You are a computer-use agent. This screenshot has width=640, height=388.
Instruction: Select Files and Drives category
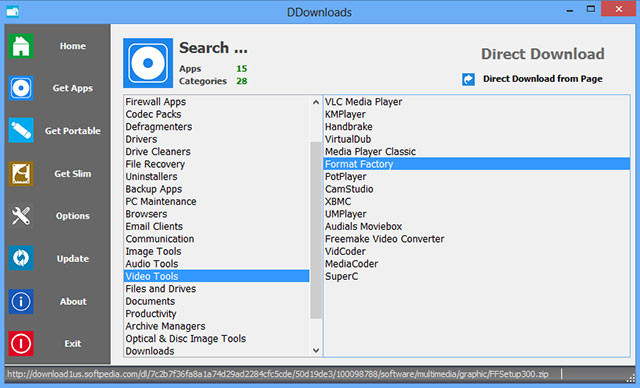pyautogui.click(x=217, y=288)
